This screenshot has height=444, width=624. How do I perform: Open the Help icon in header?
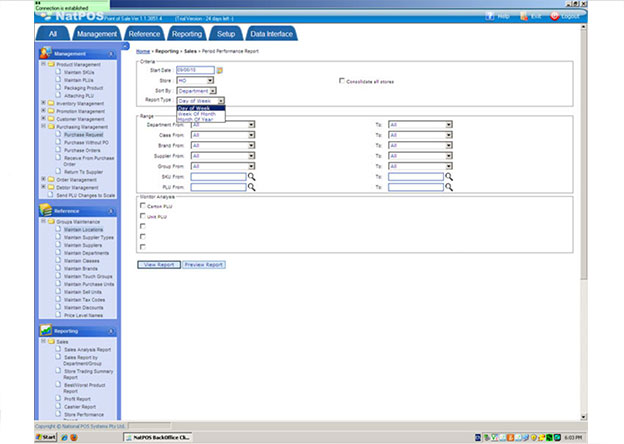(489, 16)
